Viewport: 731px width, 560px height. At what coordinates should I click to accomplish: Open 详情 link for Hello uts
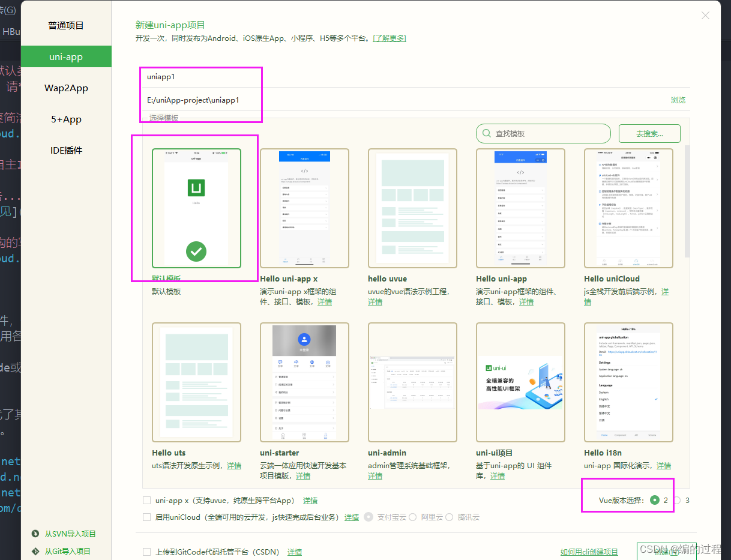(x=234, y=466)
